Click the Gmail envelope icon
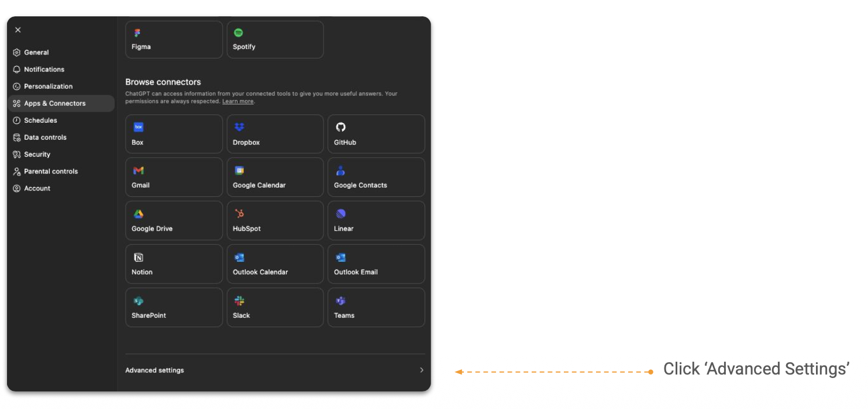The height and width of the screenshot is (409, 868). coord(138,171)
